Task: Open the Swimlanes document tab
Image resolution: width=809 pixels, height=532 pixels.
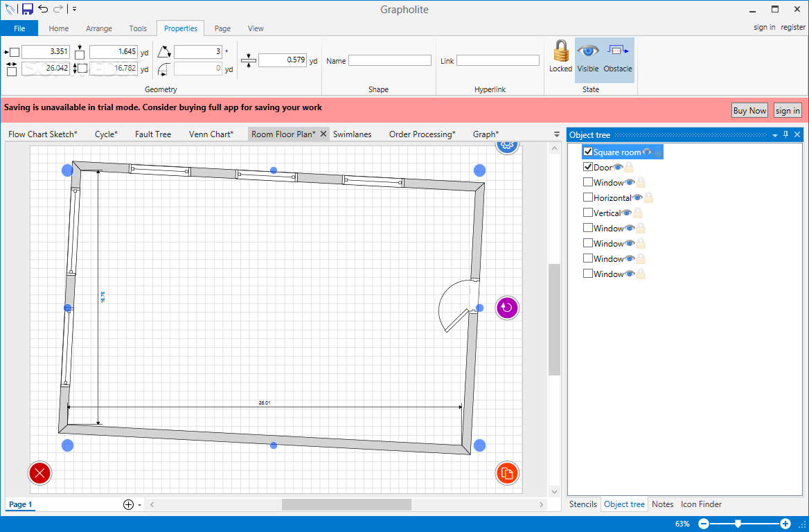Action: pos(353,134)
